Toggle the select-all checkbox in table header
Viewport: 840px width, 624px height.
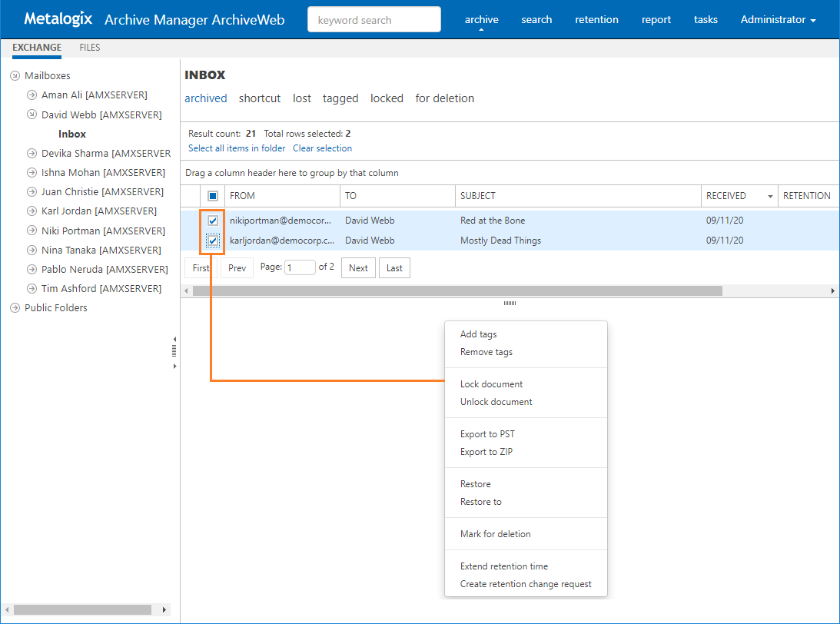pos(213,196)
